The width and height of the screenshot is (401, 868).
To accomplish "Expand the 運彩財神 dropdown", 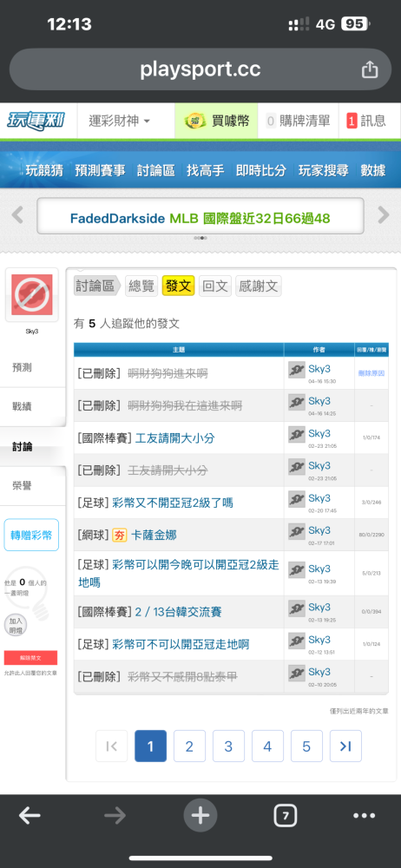I will [x=120, y=121].
